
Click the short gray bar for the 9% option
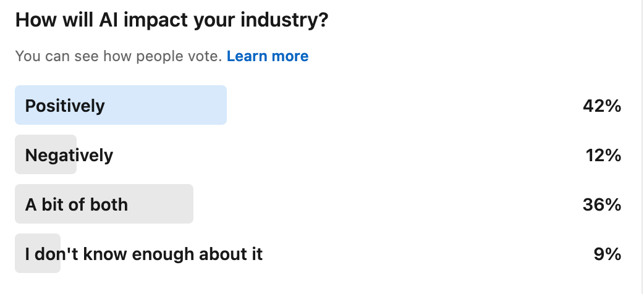[38, 253]
